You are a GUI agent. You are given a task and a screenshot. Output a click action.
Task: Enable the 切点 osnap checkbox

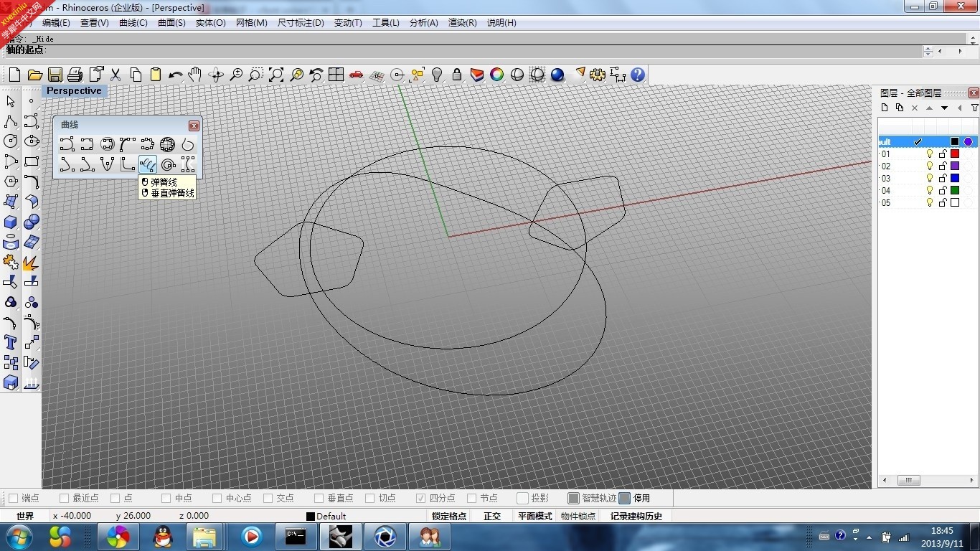(369, 498)
